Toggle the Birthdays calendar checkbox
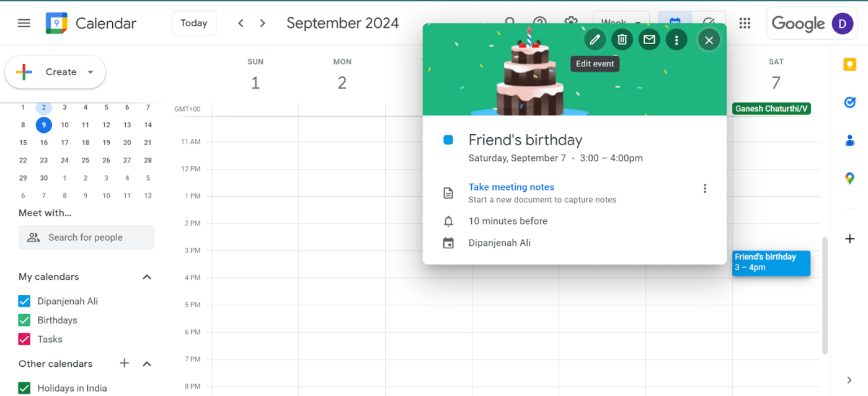The width and height of the screenshot is (868, 396). pyautogui.click(x=24, y=320)
